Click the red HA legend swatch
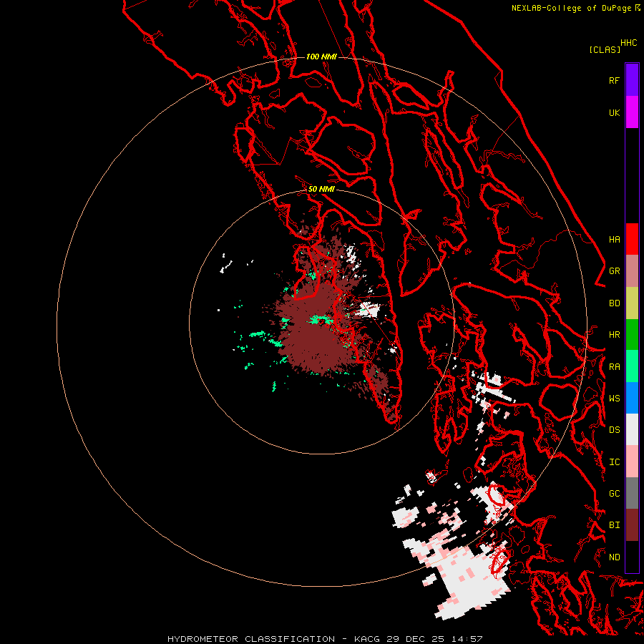The width and height of the screenshot is (644, 644). click(632, 239)
